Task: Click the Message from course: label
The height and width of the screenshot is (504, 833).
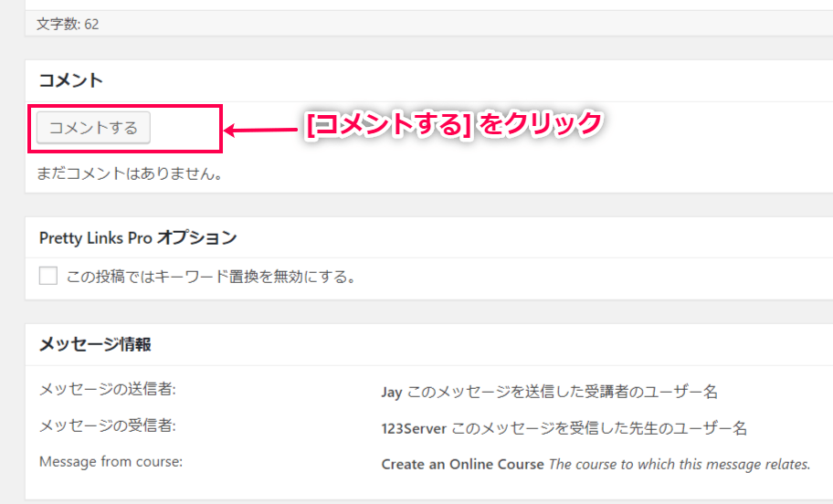Action: (x=111, y=461)
